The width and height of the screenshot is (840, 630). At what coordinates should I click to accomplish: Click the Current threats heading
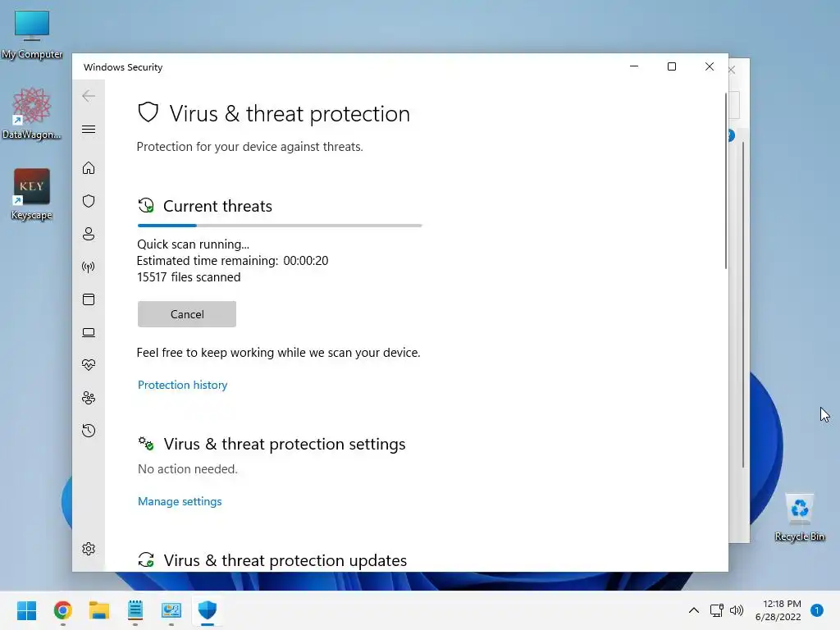pyautogui.click(x=217, y=206)
